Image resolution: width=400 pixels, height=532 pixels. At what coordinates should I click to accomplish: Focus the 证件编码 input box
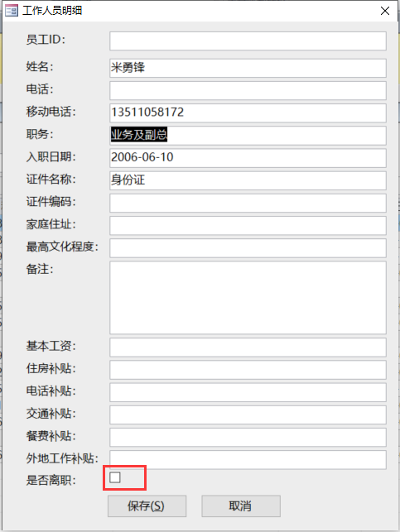248,203
